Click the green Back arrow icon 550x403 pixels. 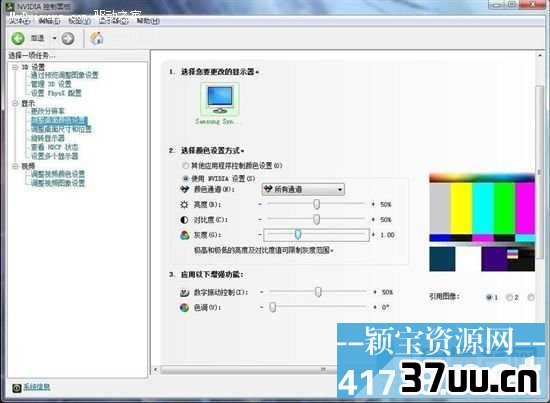click(x=18, y=38)
